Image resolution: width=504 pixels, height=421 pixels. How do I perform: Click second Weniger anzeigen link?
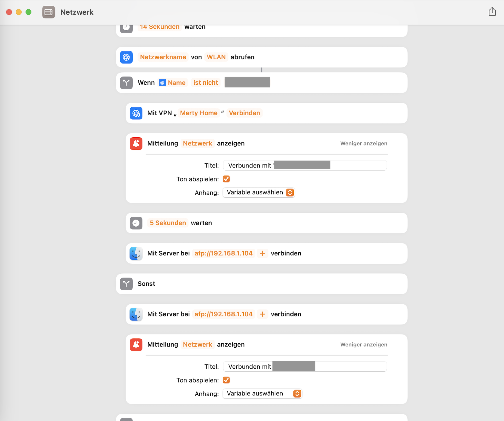click(363, 345)
